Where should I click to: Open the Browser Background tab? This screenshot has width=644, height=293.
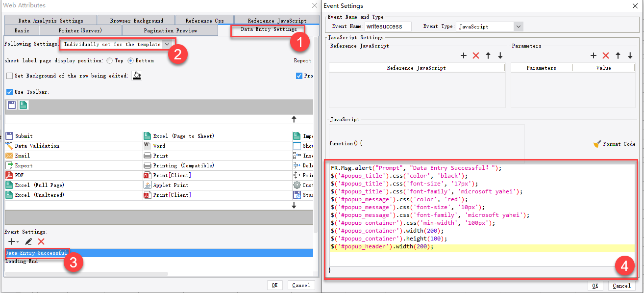pos(136,20)
